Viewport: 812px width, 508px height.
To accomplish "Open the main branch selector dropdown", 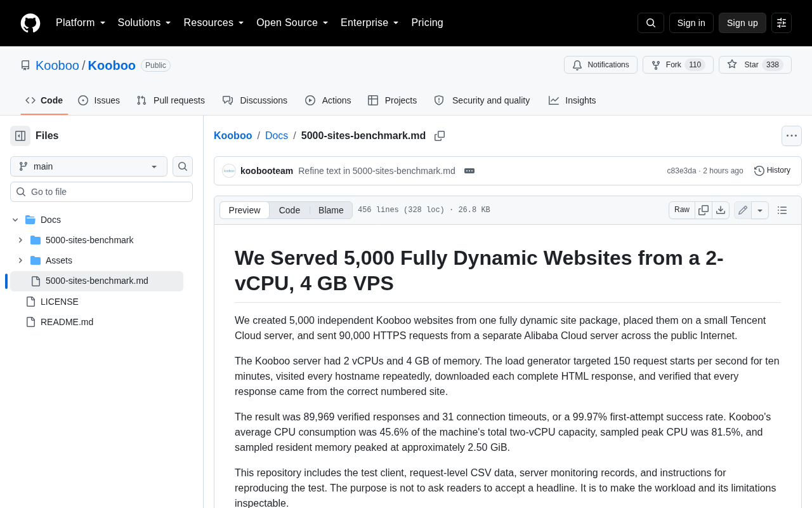I will 89,166.
